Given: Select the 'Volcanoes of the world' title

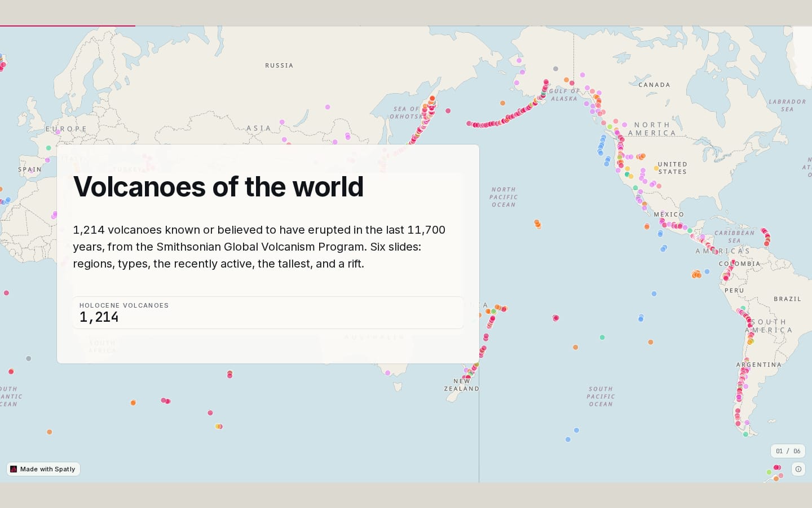Looking at the screenshot, I should [218, 187].
